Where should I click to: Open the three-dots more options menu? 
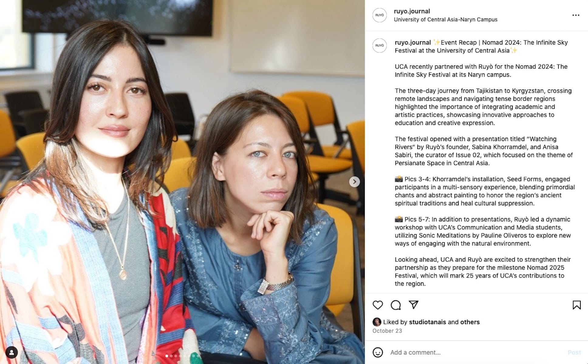(576, 15)
